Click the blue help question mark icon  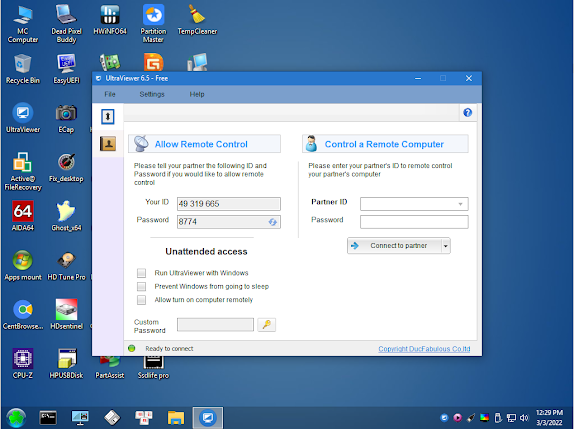point(467,113)
